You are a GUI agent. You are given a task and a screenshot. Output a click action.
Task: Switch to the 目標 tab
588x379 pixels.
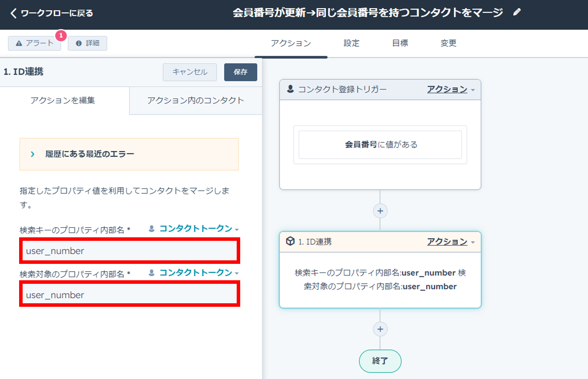[x=400, y=43]
